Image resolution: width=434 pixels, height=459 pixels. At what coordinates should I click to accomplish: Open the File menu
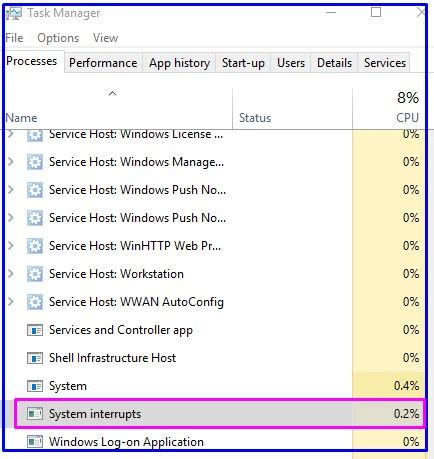pyautogui.click(x=14, y=38)
